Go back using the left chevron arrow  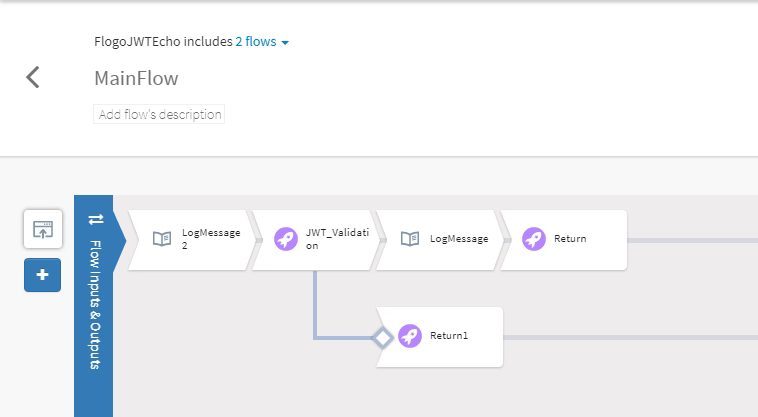(33, 77)
